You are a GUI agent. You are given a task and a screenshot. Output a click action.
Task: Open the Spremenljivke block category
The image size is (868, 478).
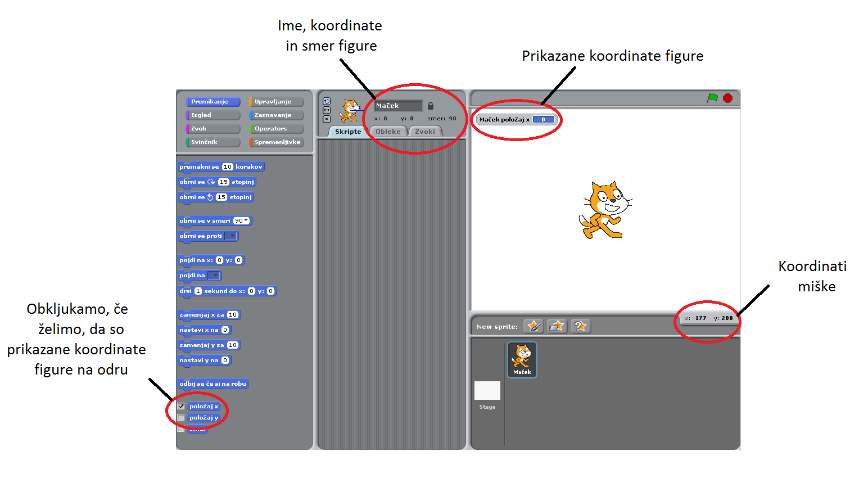(x=277, y=142)
